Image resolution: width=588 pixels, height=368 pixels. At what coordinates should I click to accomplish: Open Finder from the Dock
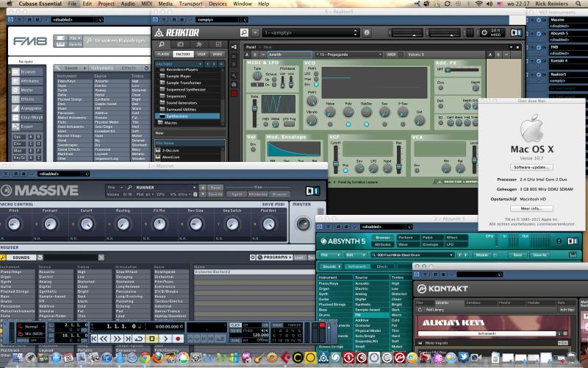17,358
